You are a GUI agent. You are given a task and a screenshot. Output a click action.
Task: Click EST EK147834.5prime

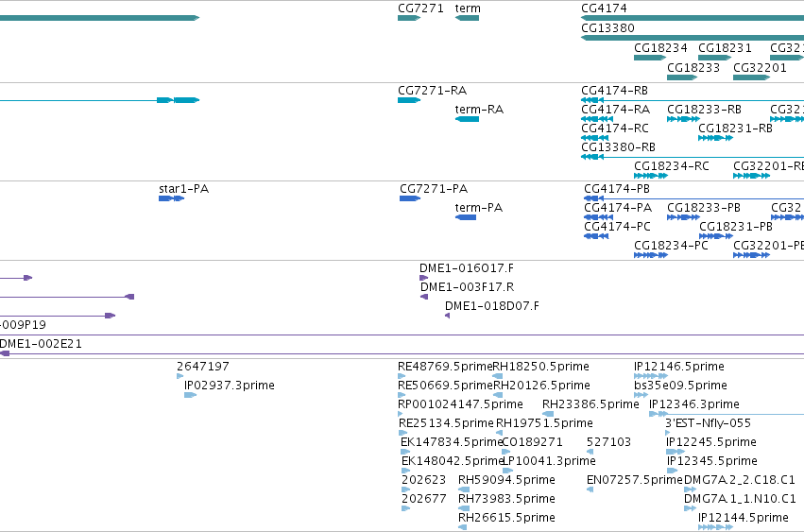[405, 452]
